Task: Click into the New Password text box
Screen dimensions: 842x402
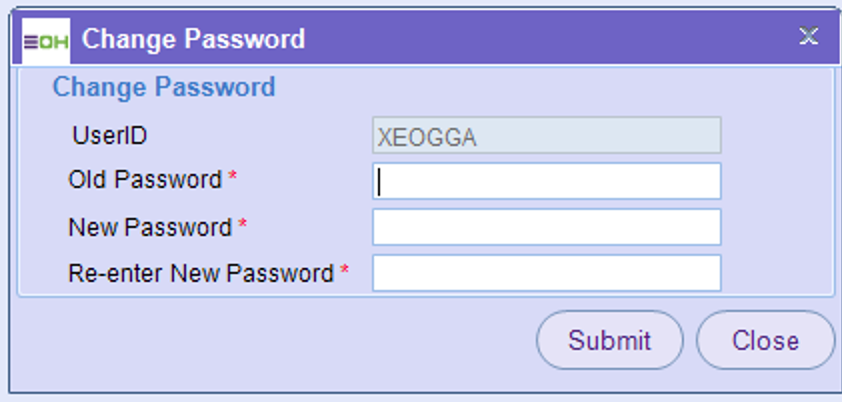Action: pyautogui.click(x=546, y=227)
